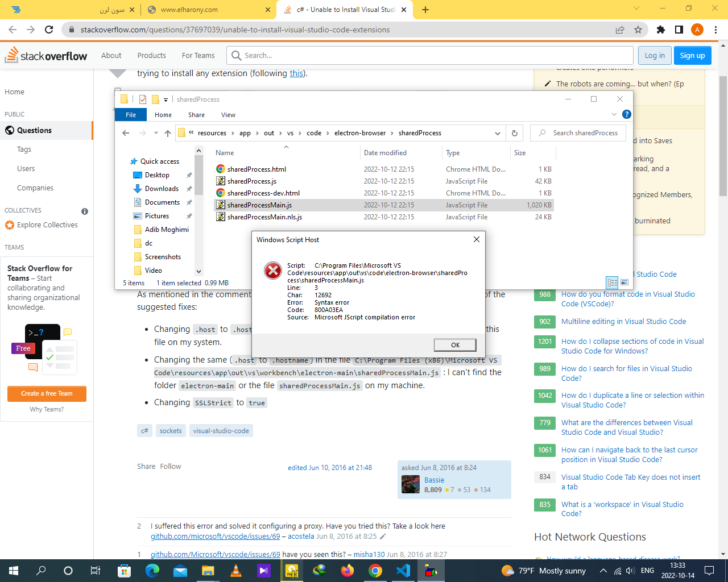Click the Sign up button
728x582 pixels.
point(692,55)
